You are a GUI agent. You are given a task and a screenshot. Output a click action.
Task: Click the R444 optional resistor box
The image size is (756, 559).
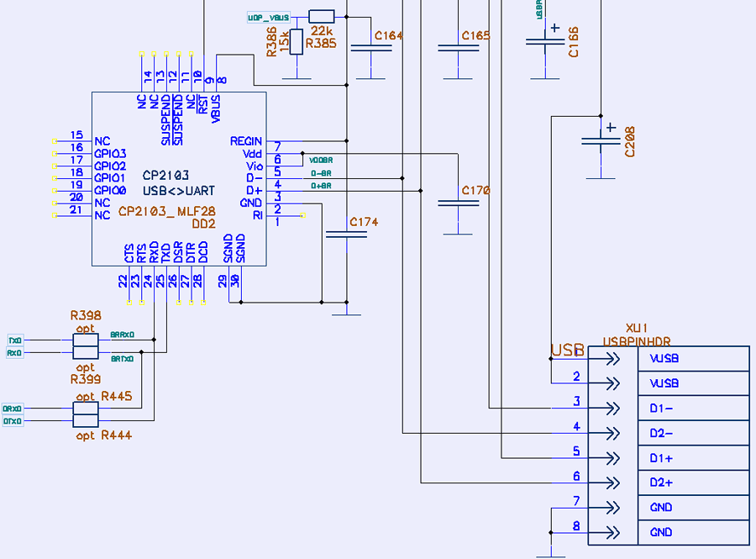point(86,421)
